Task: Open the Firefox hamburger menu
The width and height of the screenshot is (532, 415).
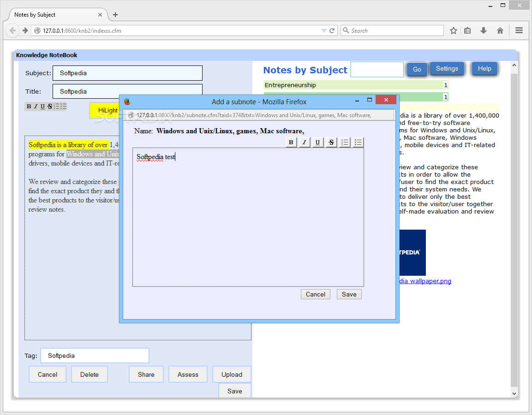Action: pos(519,30)
